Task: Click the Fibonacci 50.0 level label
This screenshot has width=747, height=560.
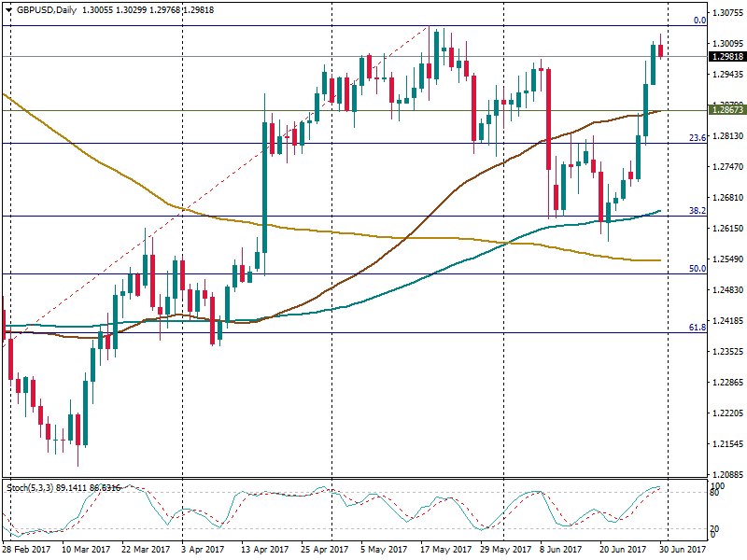Action: [x=697, y=269]
